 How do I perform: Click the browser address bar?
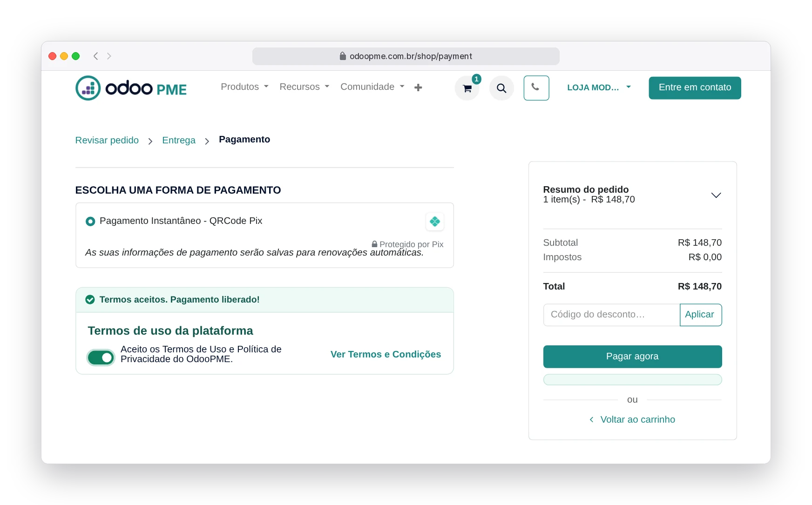point(406,56)
